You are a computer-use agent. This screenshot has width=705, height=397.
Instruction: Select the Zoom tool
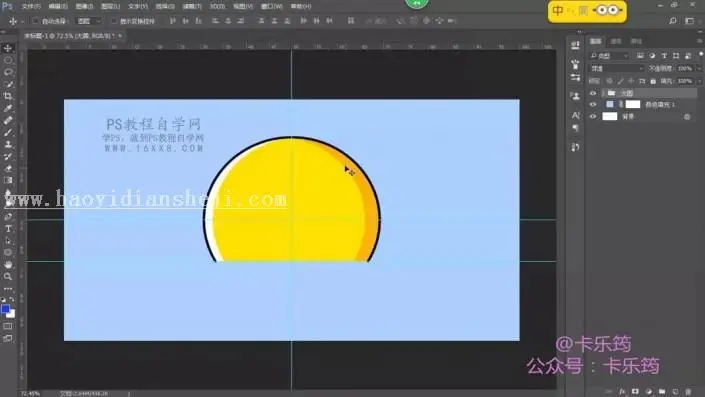(8, 277)
